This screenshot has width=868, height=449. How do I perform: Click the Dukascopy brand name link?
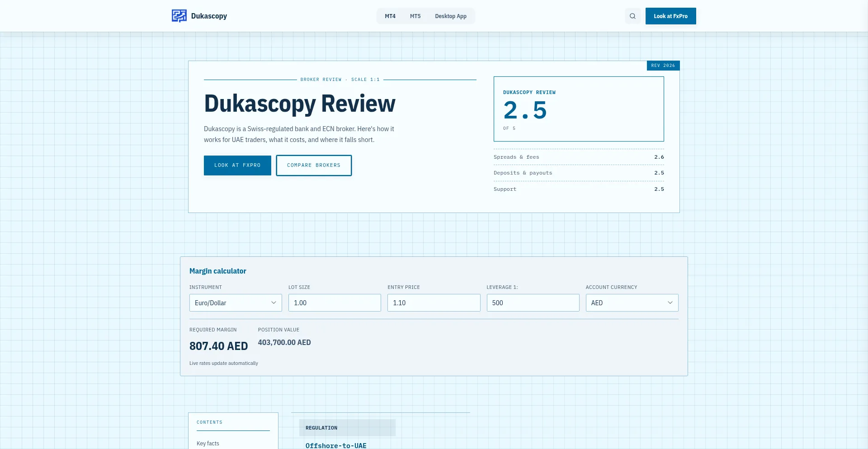tap(209, 16)
